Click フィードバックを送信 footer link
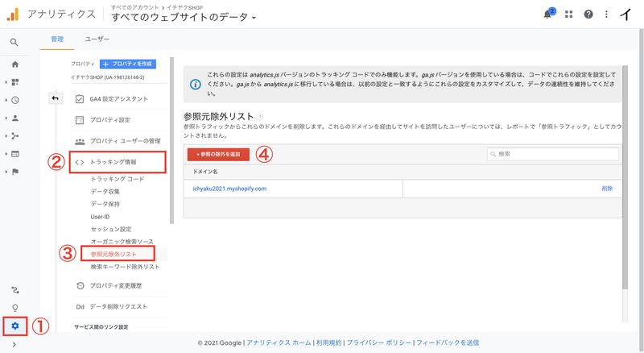Viewport: 644px width, 353px height. click(x=448, y=343)
